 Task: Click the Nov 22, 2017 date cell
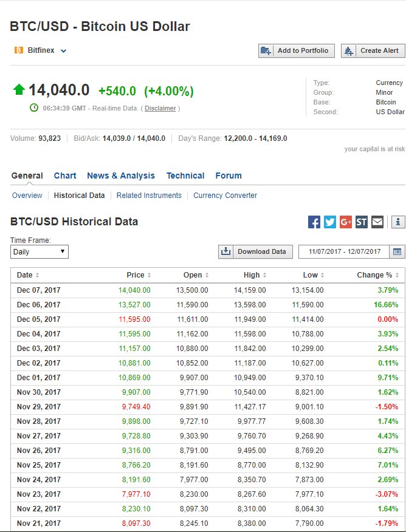[39, 510]
